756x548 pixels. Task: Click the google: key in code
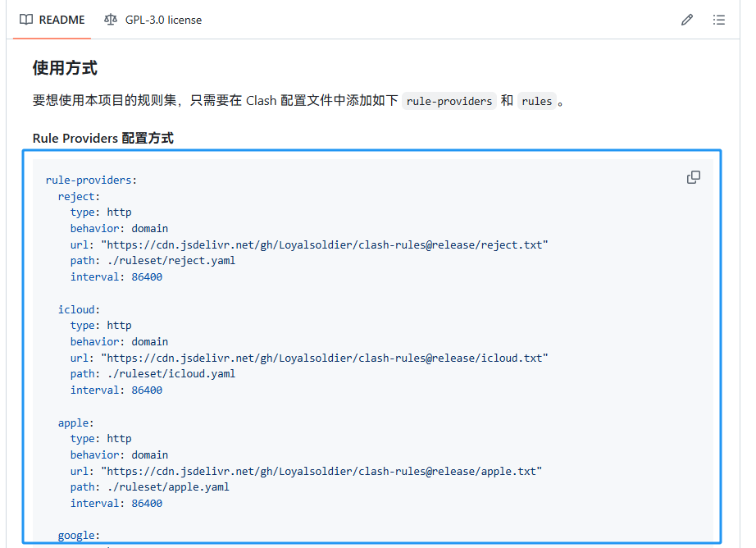(x=79, y=536)
